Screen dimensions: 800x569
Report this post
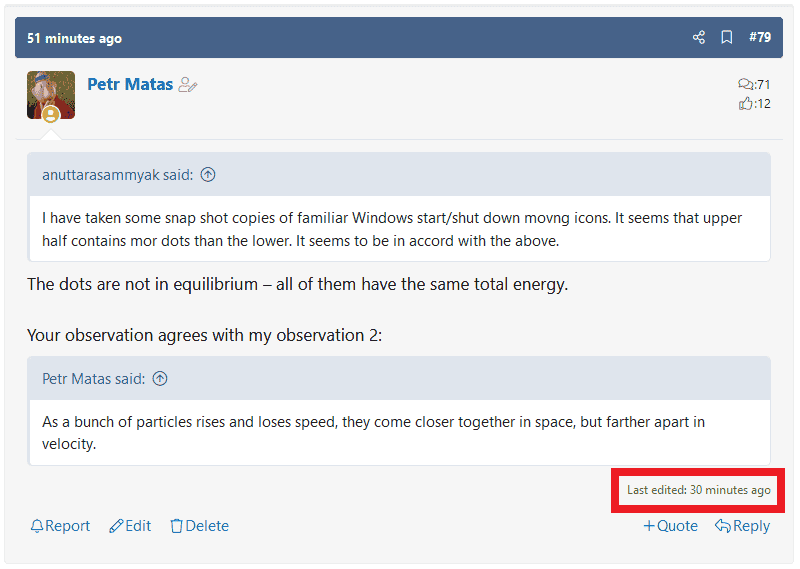(60, 526)
